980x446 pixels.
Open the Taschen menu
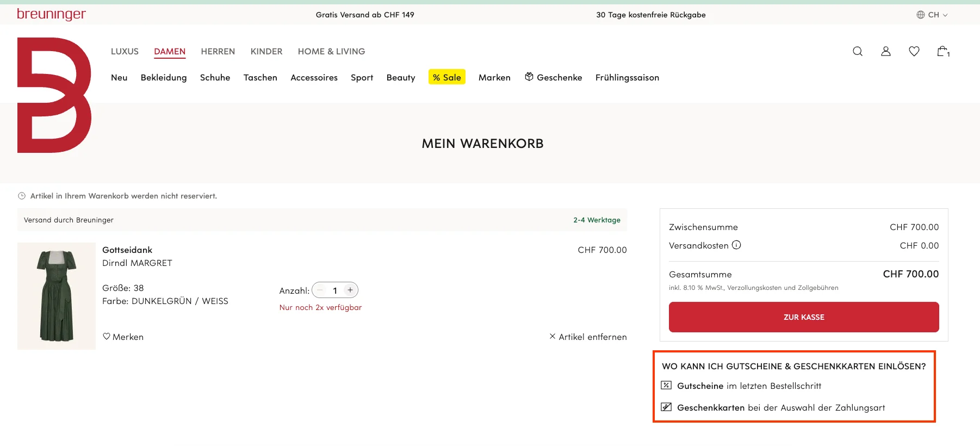tap(260, 77)
